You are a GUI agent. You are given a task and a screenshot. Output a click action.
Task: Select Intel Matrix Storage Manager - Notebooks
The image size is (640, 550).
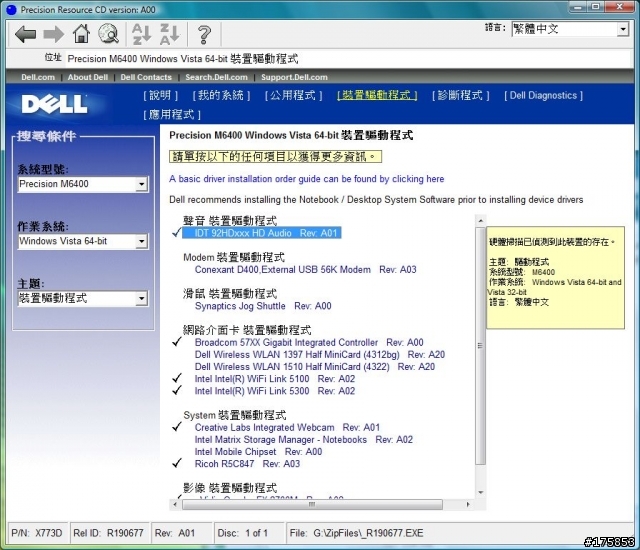click(304, 440)
